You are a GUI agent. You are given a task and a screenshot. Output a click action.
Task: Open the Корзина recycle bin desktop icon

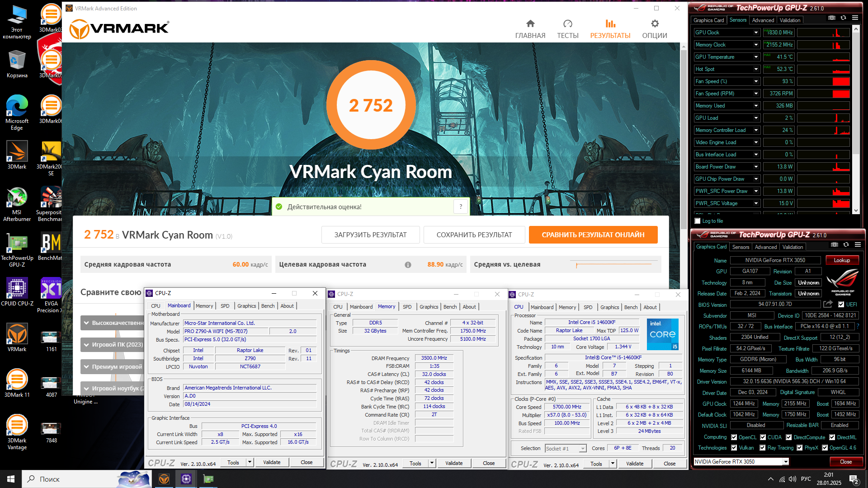click(17, 64)
